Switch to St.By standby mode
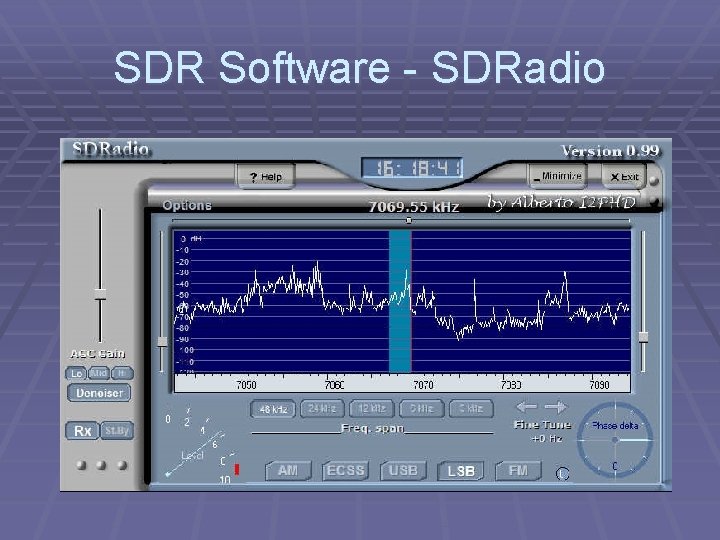Image resolution: width=720 pixels, height=540 pixels. coord(117,431)
